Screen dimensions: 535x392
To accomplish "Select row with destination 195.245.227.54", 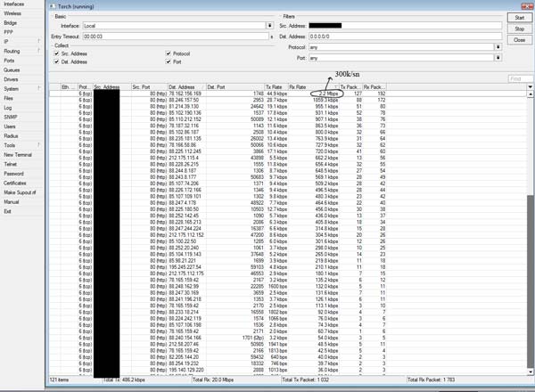I will tap(288, 267).
